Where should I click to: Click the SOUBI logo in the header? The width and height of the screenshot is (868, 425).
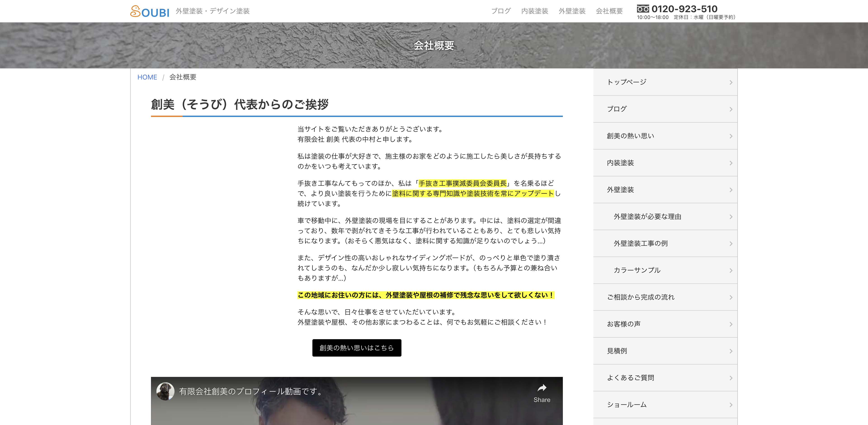tap(150, 12)
